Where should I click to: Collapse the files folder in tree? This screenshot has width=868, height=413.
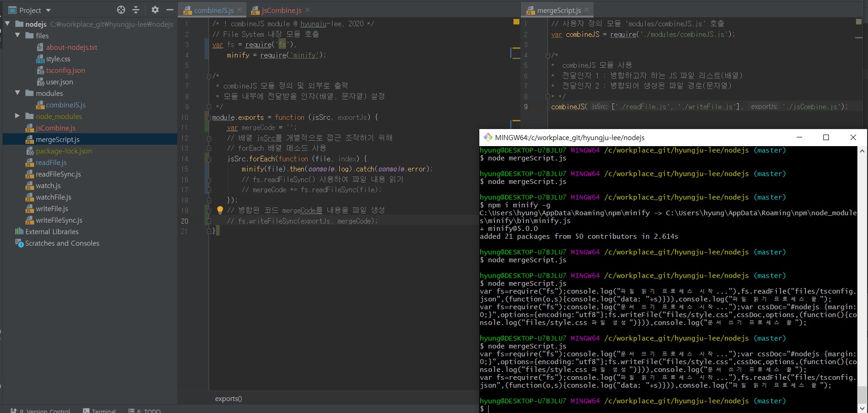(x=17, y=35)
